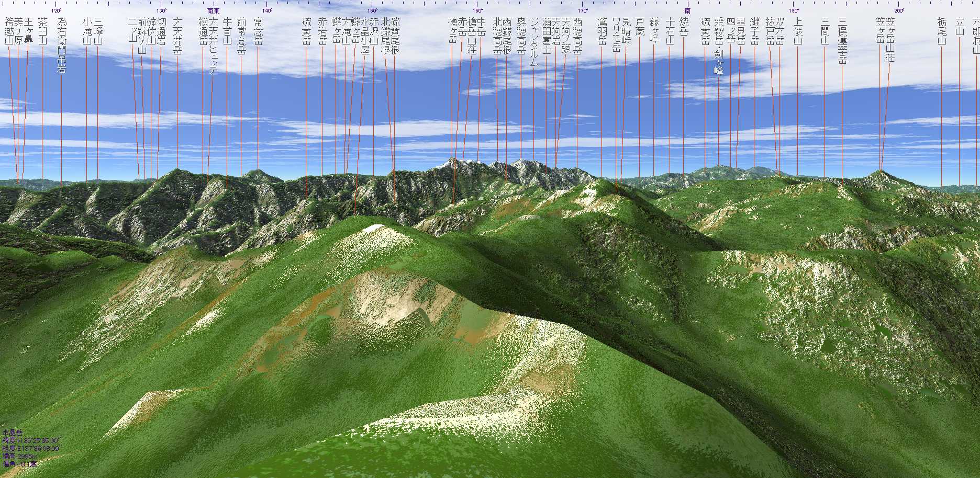Select the 栃尾山 mountain label
The image size is (980, 478).
(941, 30)
